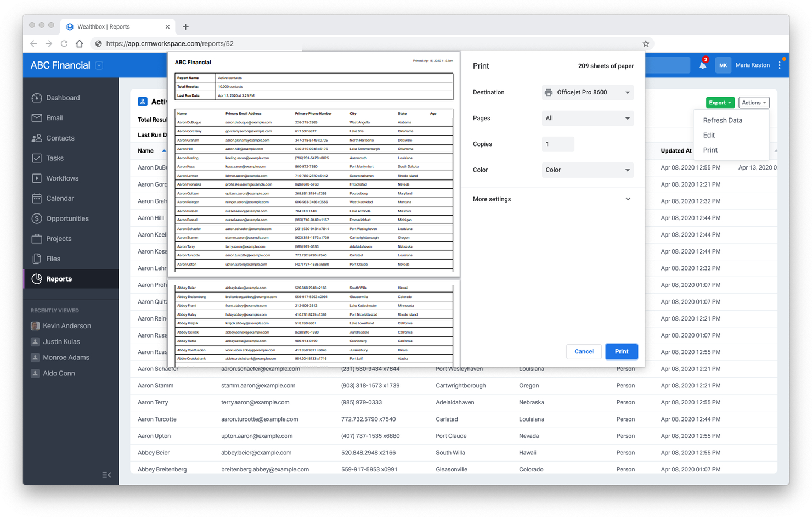Click the Copies input field
Image resolution: width=812 pixels, height=517 pixels.
[558, 144]
